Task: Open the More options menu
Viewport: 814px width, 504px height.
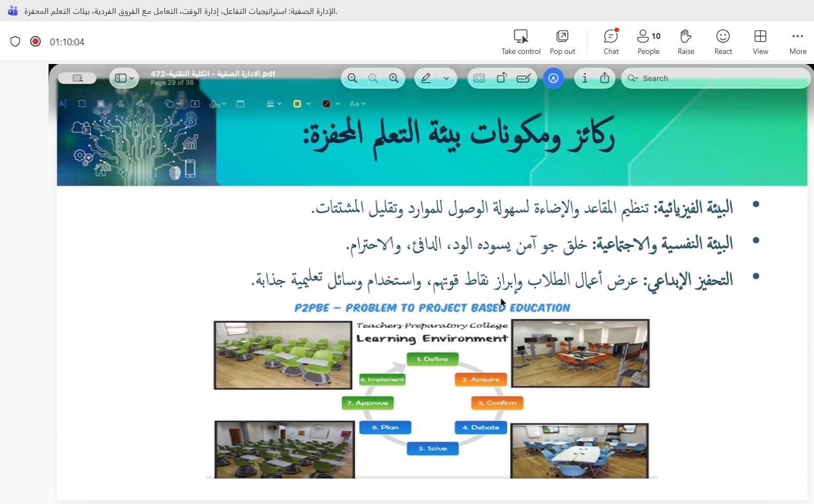Action: pyautogui.click(x=797, y=42)
